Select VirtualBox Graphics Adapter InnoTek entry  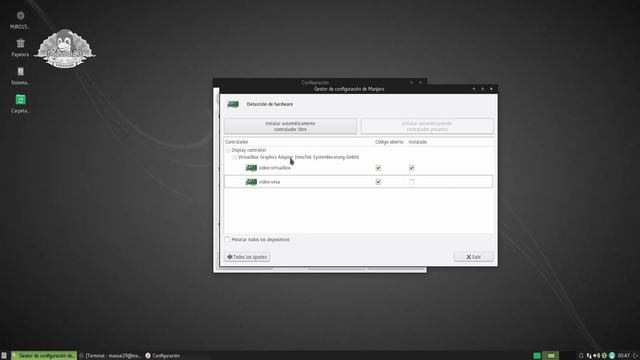pyautogui.click(x=299, y=157)
